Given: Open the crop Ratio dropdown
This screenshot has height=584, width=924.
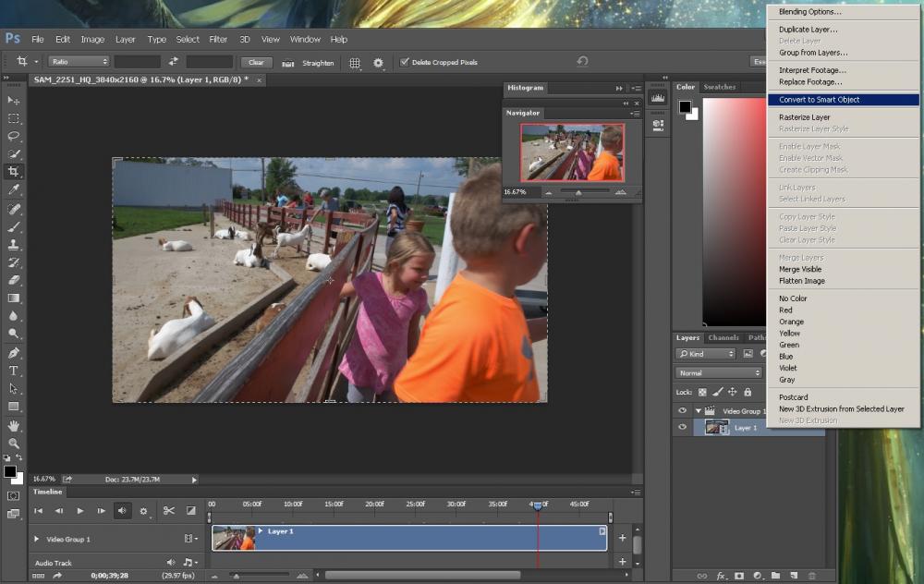Looking at the screenshot, I should pyautogui.click(x=79, y=62).
